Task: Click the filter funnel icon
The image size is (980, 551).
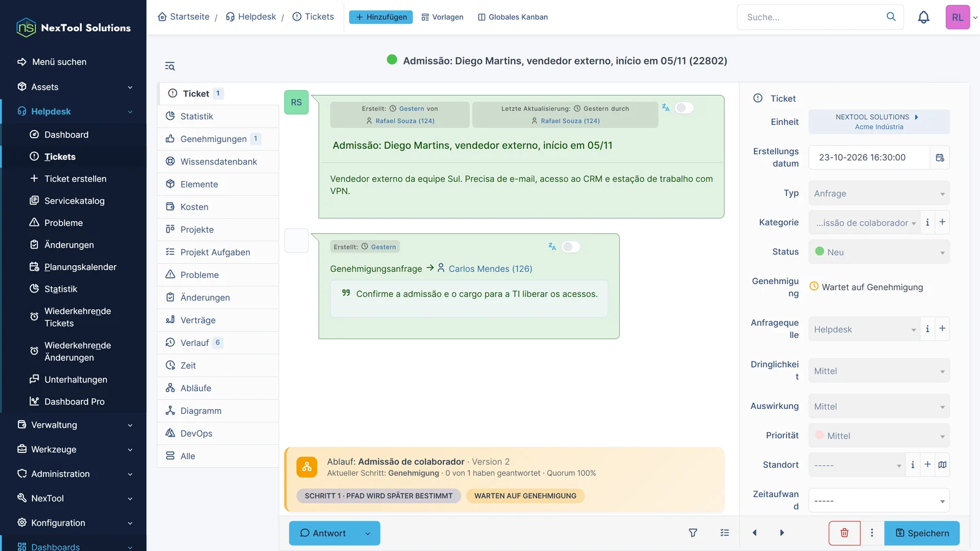Action: tap(693, 533)
